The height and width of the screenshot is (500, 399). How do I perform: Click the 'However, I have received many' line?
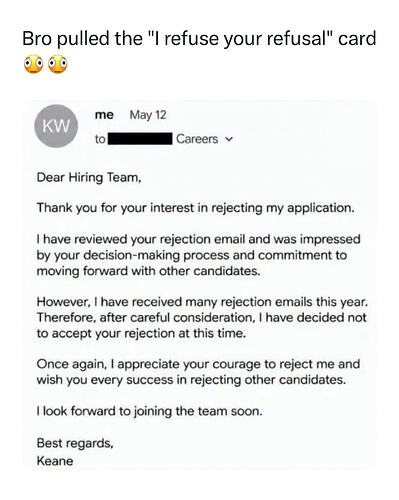pos(202,302)
